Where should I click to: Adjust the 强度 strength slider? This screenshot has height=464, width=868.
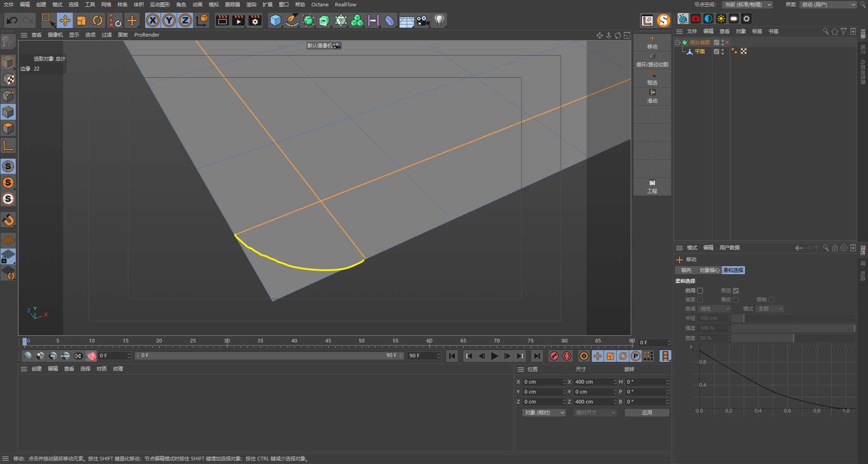793,328
